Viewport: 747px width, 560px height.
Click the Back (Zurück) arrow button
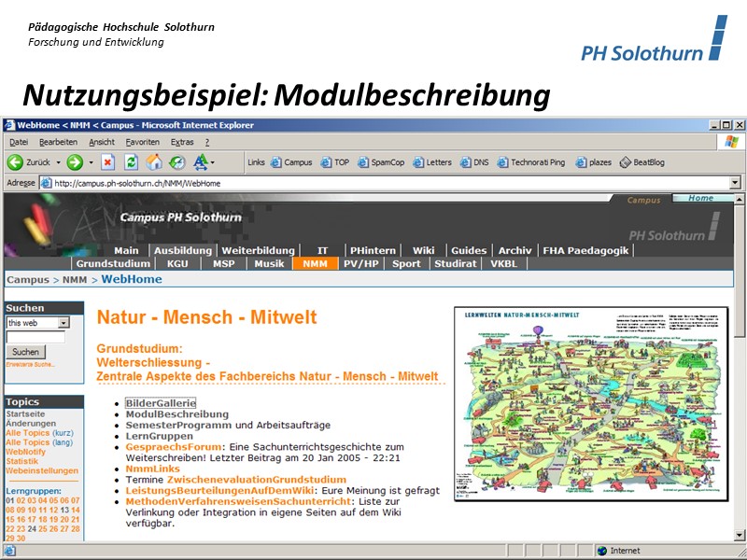click(16, 162)
